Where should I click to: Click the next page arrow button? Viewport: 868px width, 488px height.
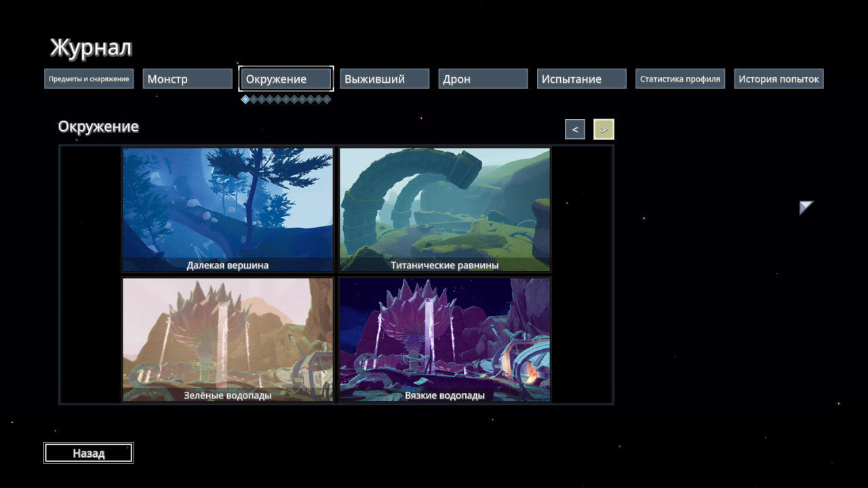point(604,129)
